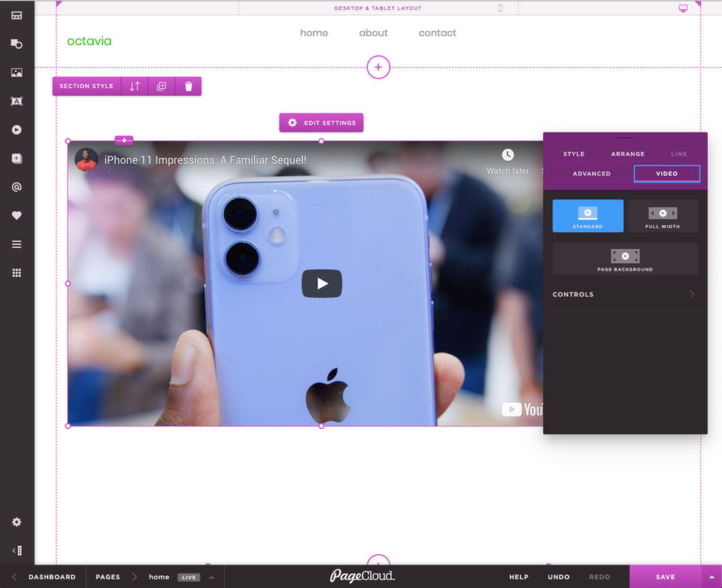Go back with the DASHBOARD button
Screen dimensions: 722x588
52,577
